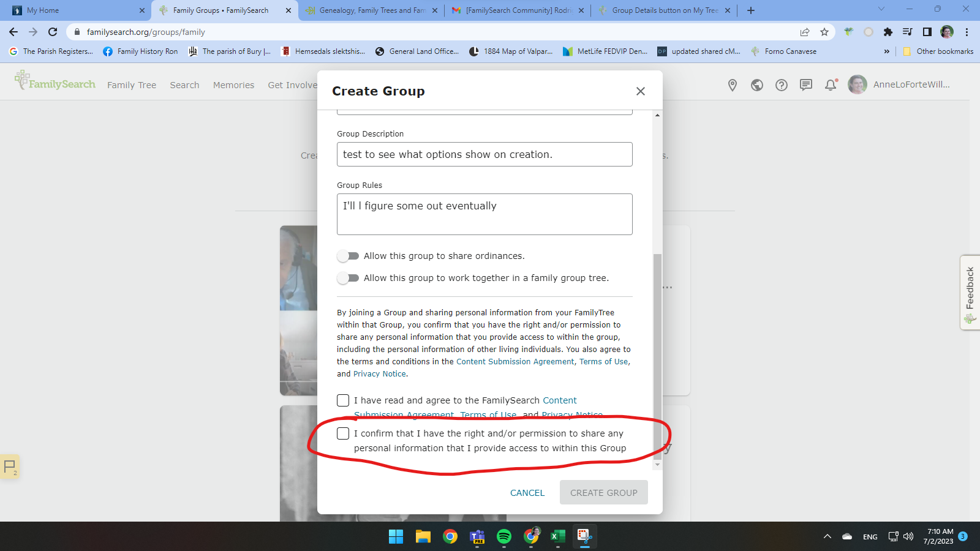
Task: Focus the Group Description text field
Action: (484, 154)
